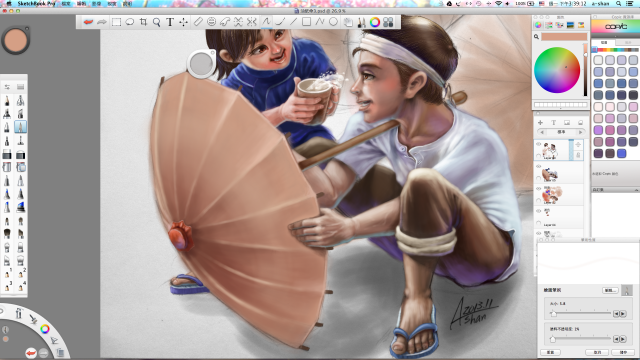Viewport: 640px width, 360px height.
Task: Enable the Ellipse guide tool
Action: tap(211, 22)
